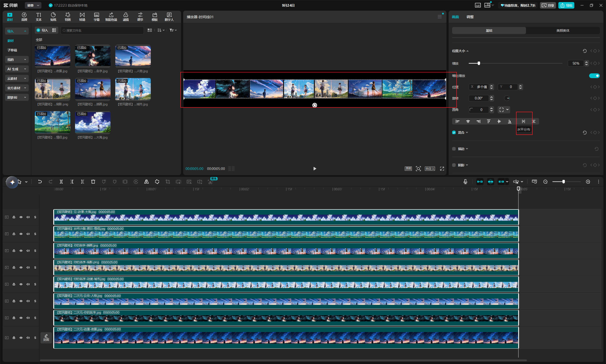Click the 缩放 scale slider track

(516, 63)
